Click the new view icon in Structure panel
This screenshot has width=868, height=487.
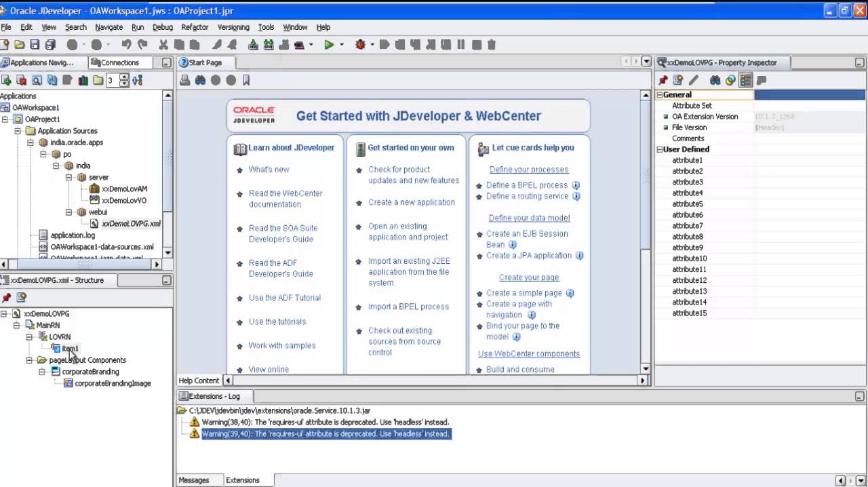tap(22, 297)
